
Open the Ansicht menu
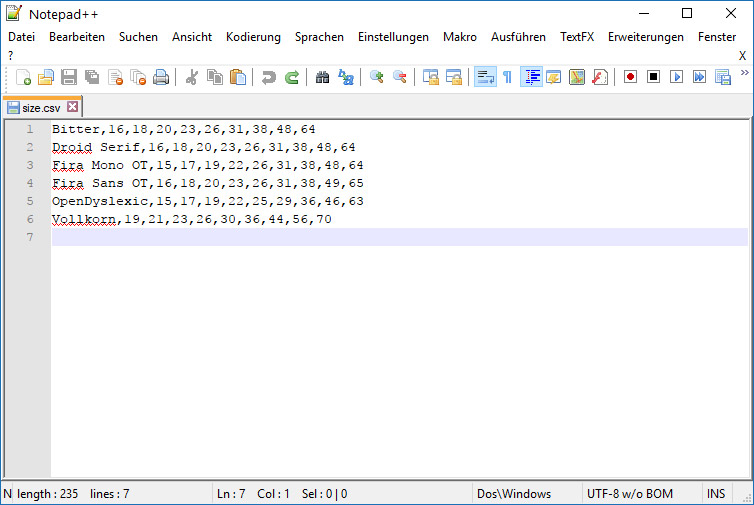click(192, 37)
